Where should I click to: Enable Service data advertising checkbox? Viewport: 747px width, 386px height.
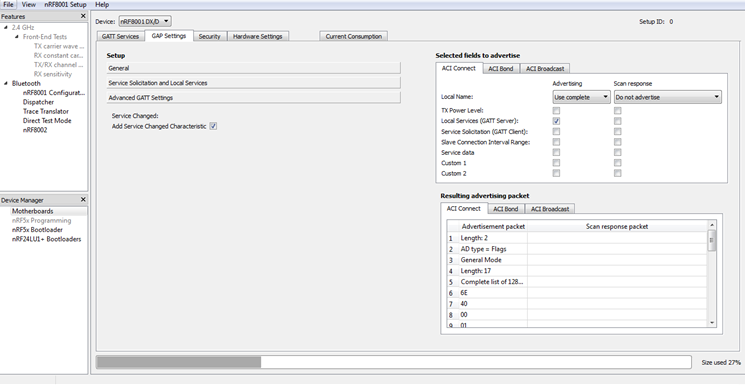pos(556,152)
